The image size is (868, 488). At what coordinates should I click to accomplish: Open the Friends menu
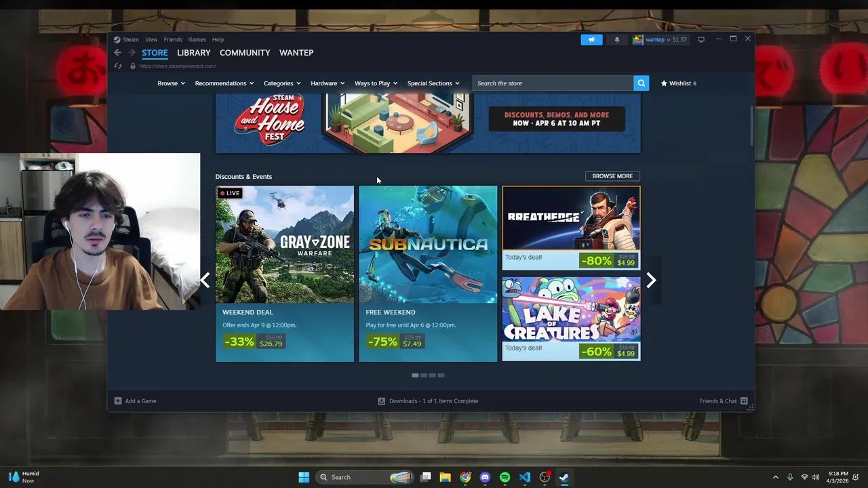point(173,39)
